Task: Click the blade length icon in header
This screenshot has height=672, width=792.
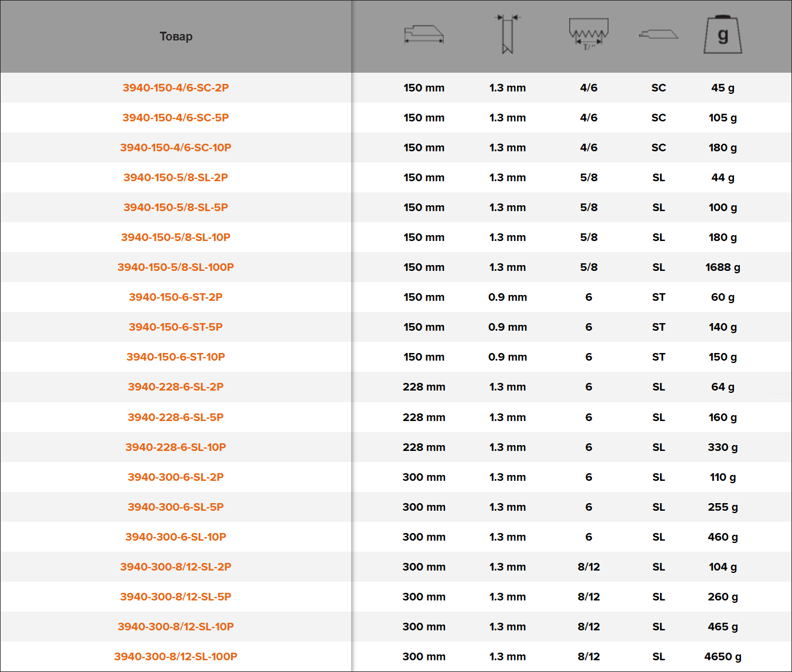Action: [x=424, y=35]
